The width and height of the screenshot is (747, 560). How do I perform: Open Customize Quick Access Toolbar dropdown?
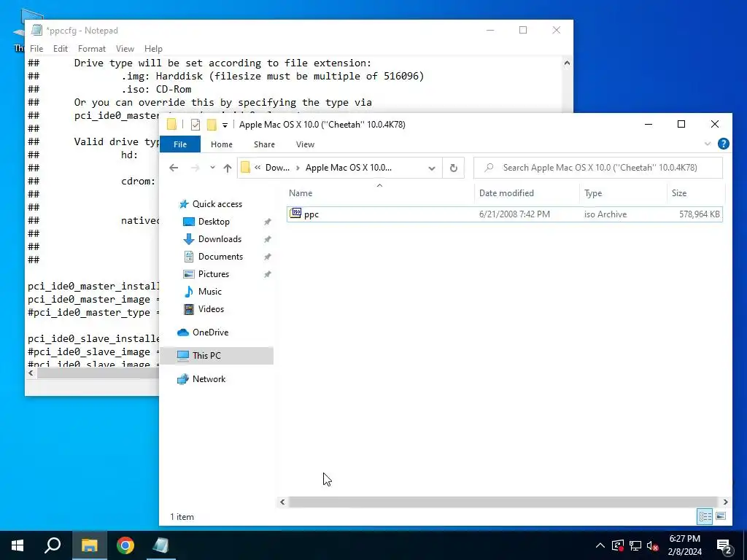(x=225, y=125)
